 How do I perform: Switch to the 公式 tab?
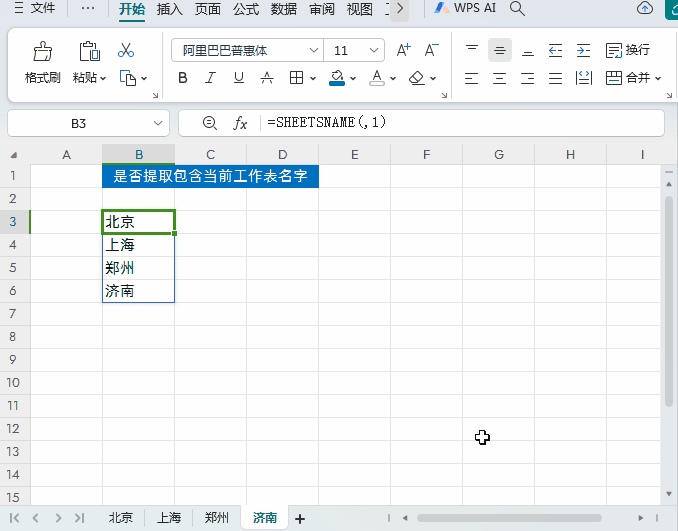tap(246, 9)
